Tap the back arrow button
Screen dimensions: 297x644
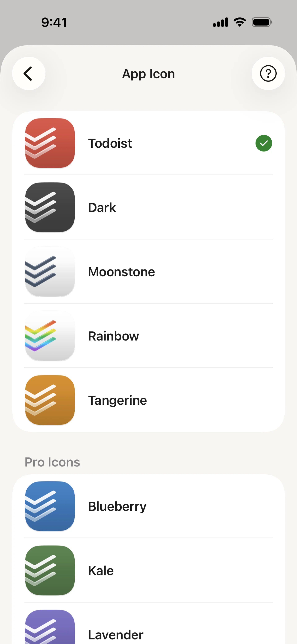point(28,73)
